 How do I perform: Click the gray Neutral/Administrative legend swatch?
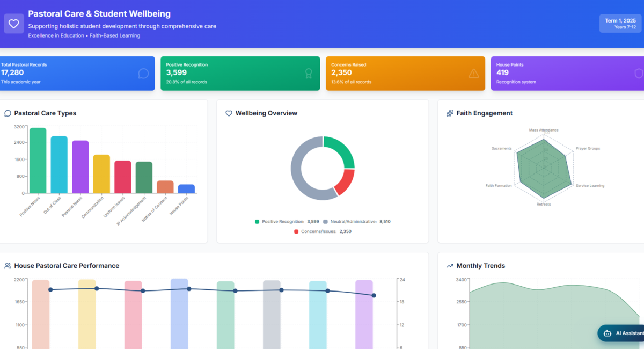[325, 221]
